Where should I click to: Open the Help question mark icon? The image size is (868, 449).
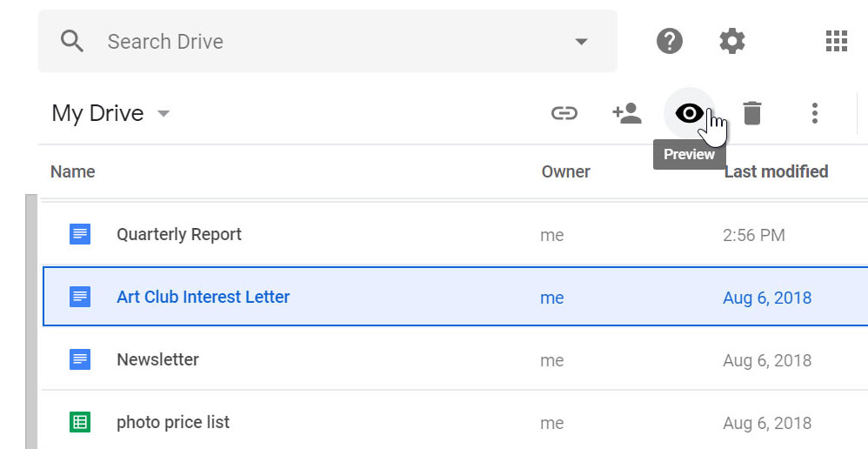coord(670,41)
